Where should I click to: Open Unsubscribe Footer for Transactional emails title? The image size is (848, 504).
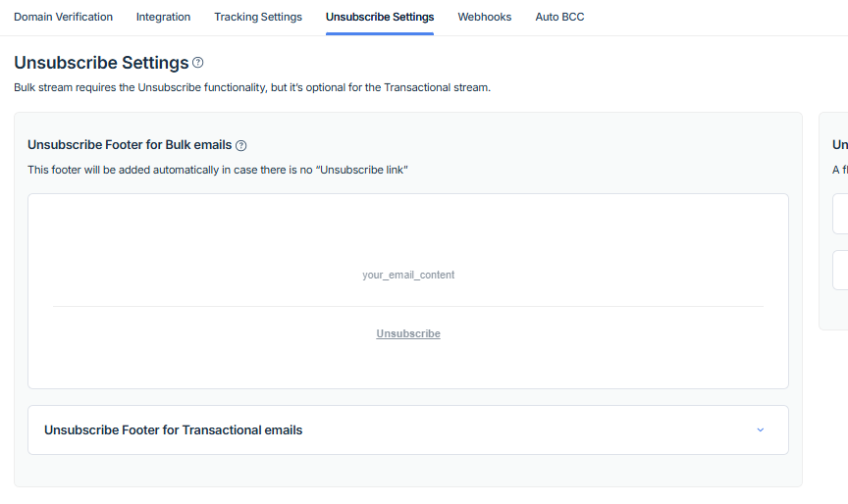(173, 429)
